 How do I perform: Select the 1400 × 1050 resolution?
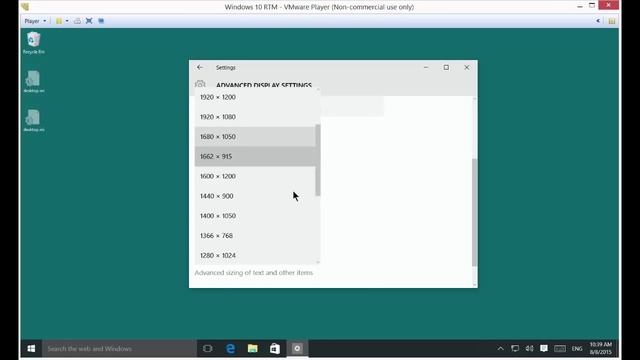(255, 216)
